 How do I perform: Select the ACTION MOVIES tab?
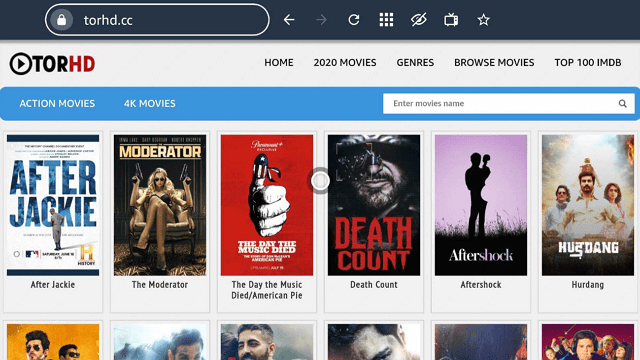[57, 104]
